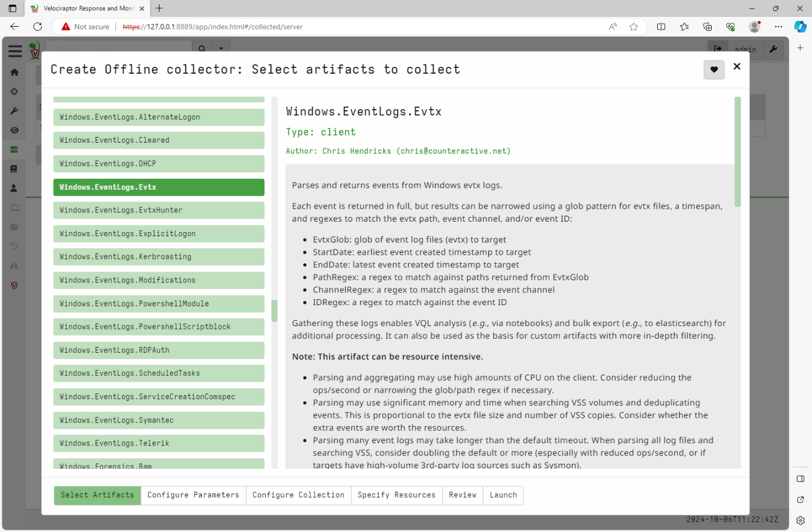Select Windows.EventLogs.ServiceCreationComspec artifact
The image size is (812, 532).
point(159,397)
